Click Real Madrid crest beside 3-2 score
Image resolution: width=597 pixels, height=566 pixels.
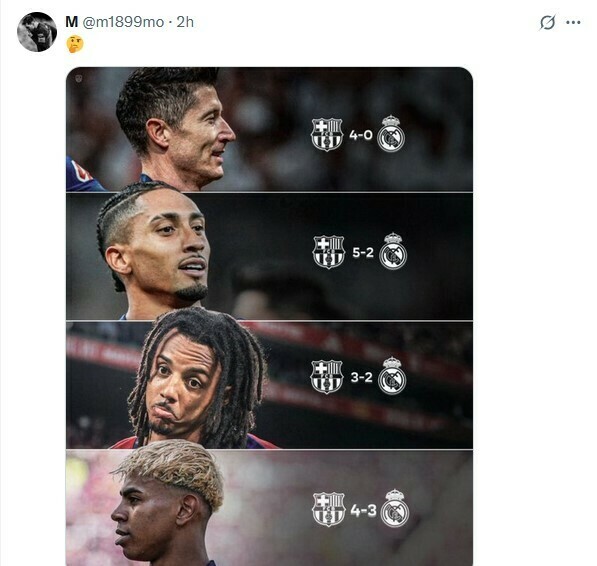(x=392, y=376)
